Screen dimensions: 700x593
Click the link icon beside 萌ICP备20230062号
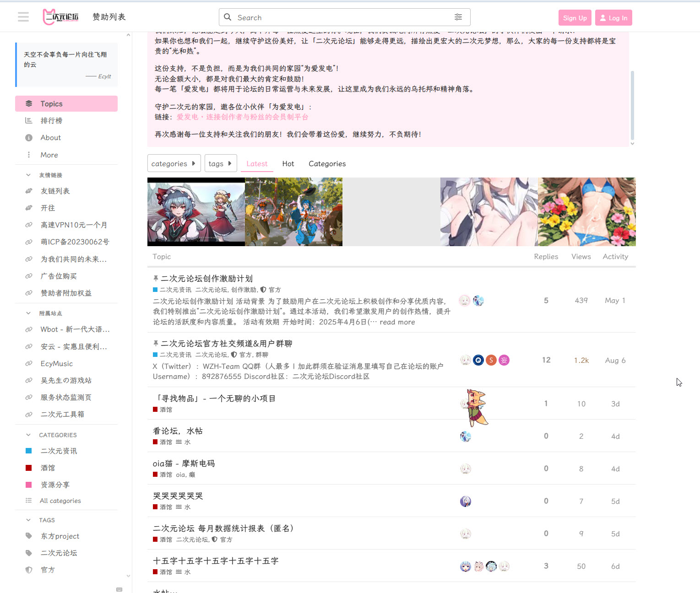point(29,242)
